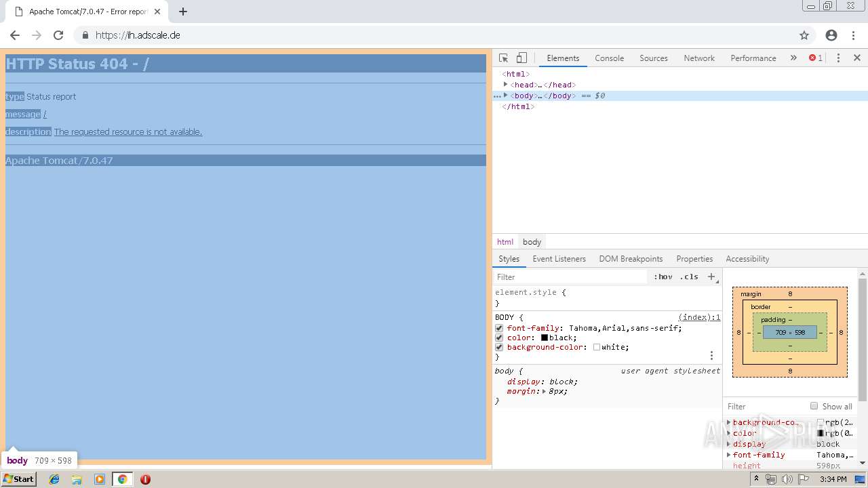Toggle the .cls classes button
Image resolution: width=868 pixels, height=488 pixels.
coord(690,277)
